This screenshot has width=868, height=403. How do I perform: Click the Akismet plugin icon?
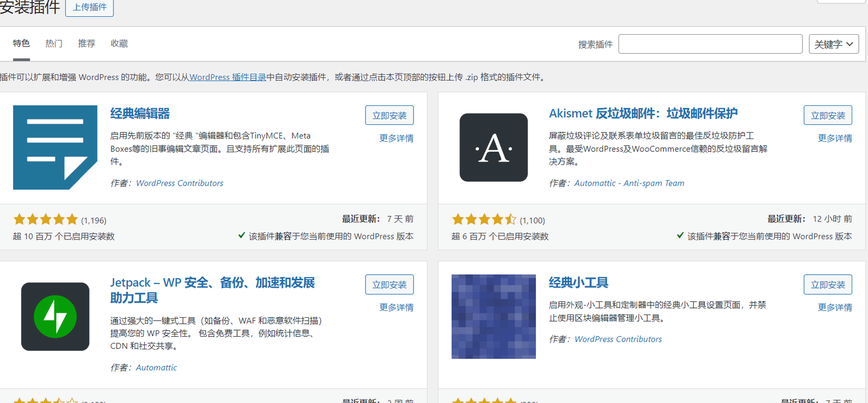[494, 147]
